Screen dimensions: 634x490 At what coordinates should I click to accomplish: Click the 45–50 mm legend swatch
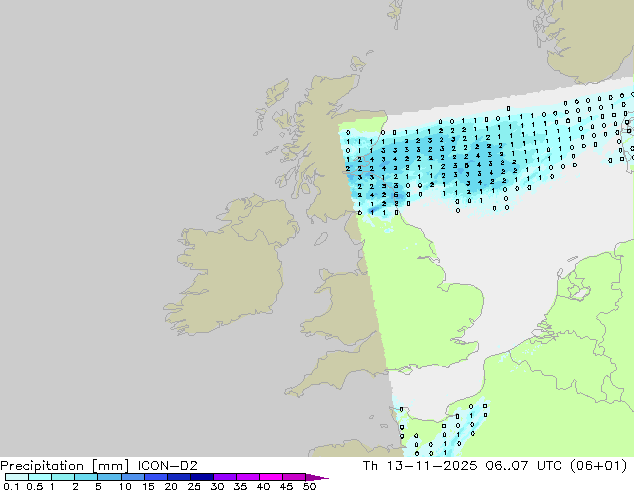pos(294,477)
